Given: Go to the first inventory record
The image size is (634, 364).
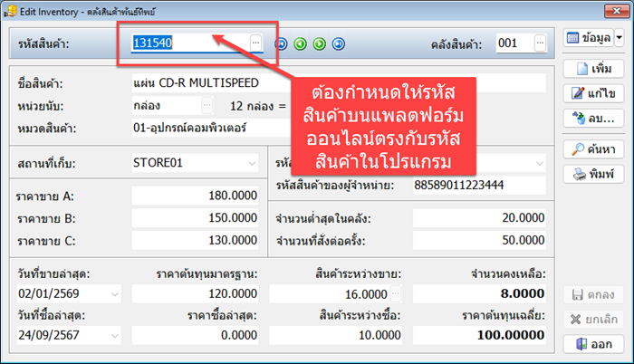Looking at the screenshot, I should click(x=282, y=43).
